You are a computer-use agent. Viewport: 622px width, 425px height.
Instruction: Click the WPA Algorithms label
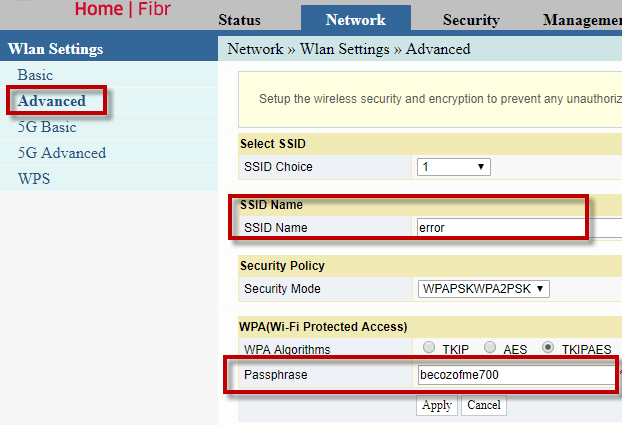click(x=287, y=350)
